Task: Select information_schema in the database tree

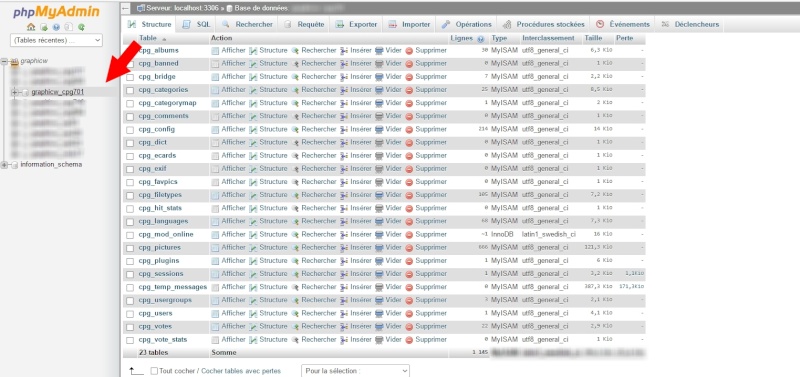Action: pyautogui.click(x=51, y=165)
